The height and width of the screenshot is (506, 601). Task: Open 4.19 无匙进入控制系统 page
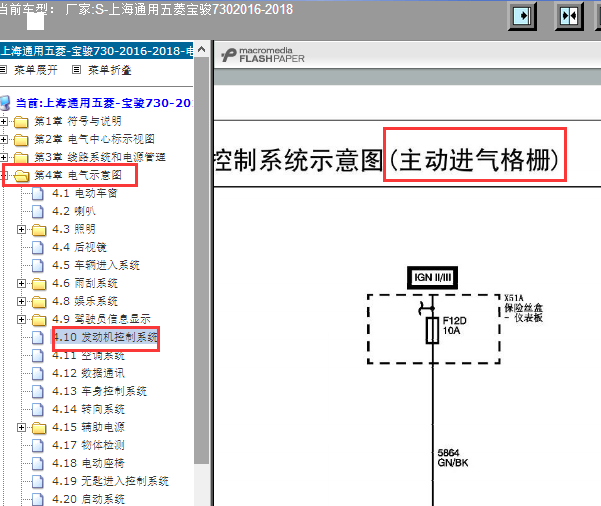pos(110,481)
